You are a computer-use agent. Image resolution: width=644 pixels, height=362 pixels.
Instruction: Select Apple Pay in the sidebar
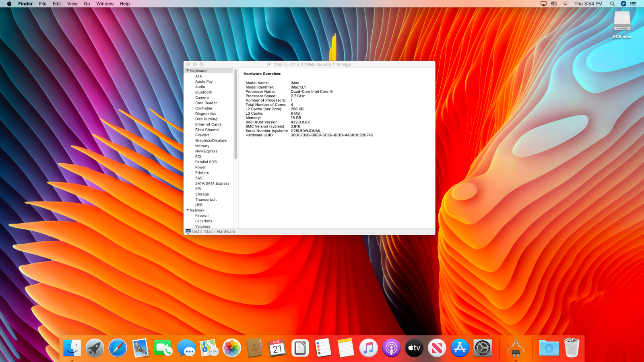pyautogui.click(x=204, y=81)
